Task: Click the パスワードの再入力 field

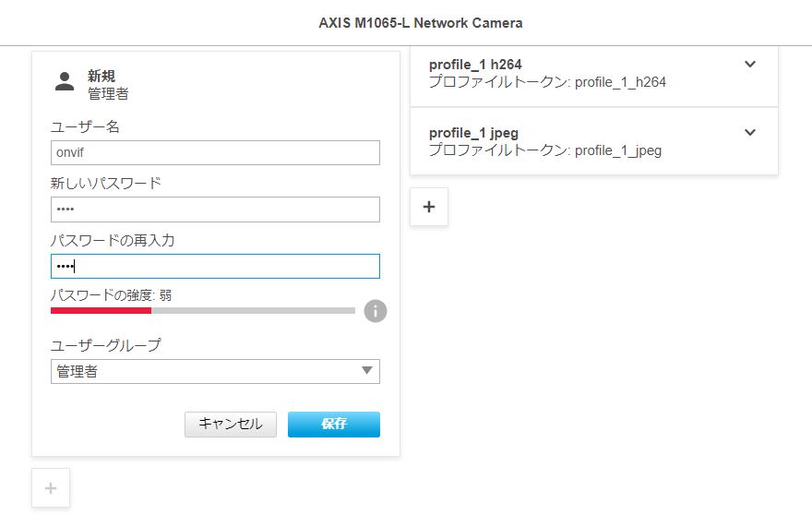Action: [215, 267]
